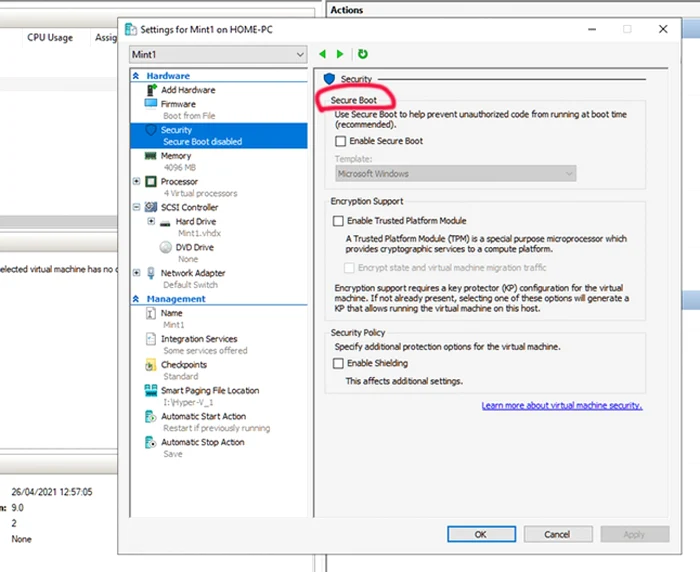Screen dimensions: 700x572
Task: Click the Smart Paging File Location icon
Action: click(x=151, y=390)
